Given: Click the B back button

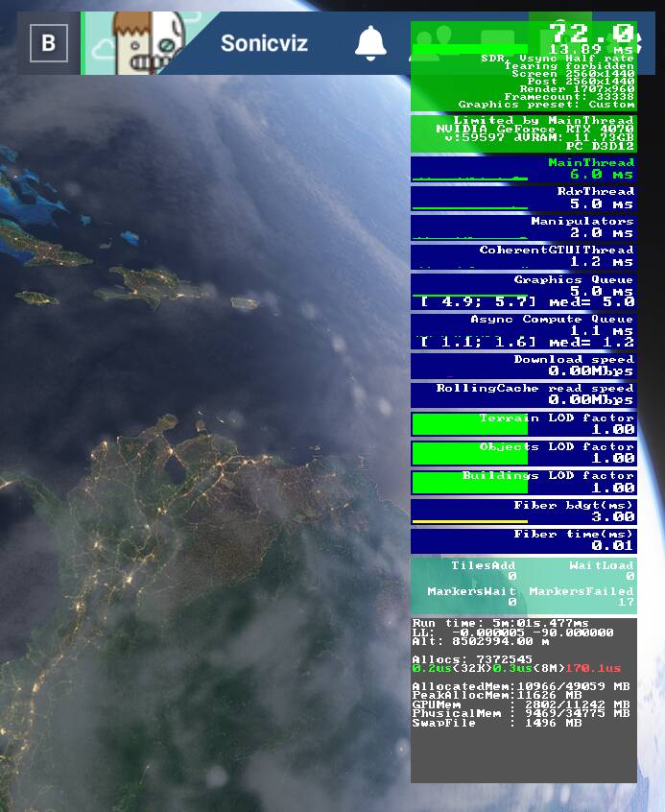Looking at the screenshot, I should pos(49,43).
